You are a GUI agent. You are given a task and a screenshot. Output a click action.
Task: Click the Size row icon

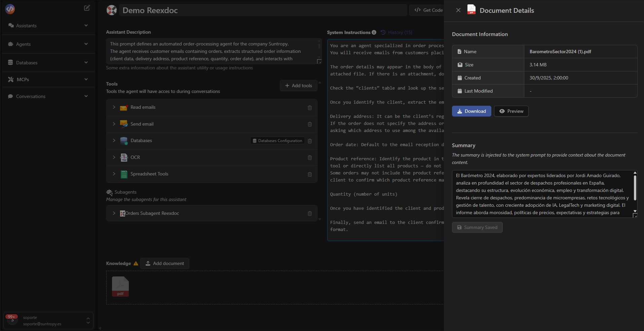click(460, 65)
